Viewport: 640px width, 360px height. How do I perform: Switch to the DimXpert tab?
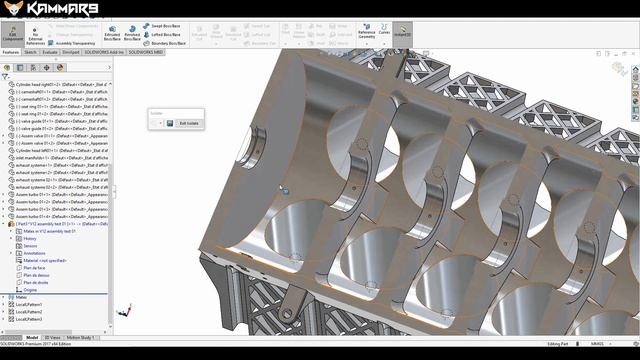click(71, 52)
